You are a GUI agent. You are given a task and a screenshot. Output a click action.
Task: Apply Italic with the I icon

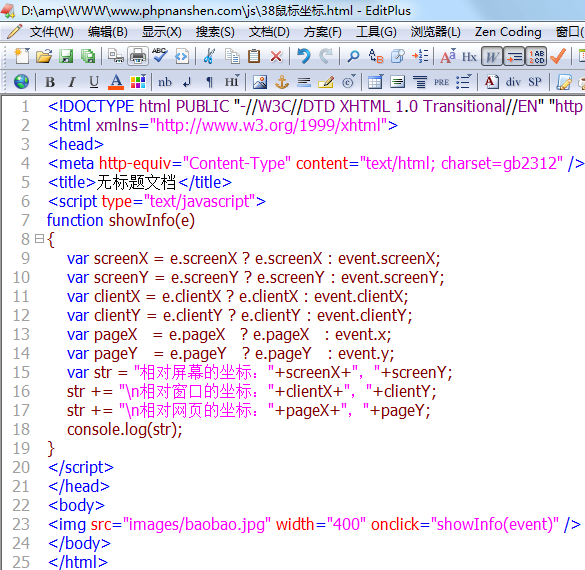[72, 82]
